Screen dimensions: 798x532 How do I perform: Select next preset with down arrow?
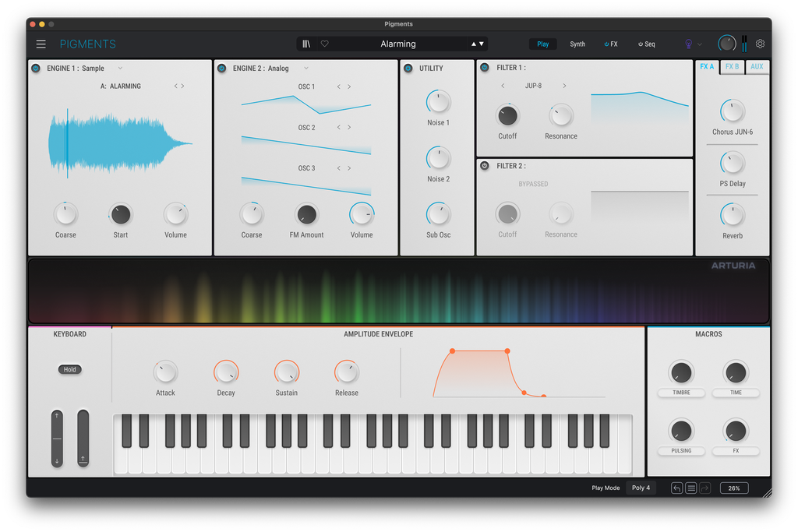(x=482, y=44)
